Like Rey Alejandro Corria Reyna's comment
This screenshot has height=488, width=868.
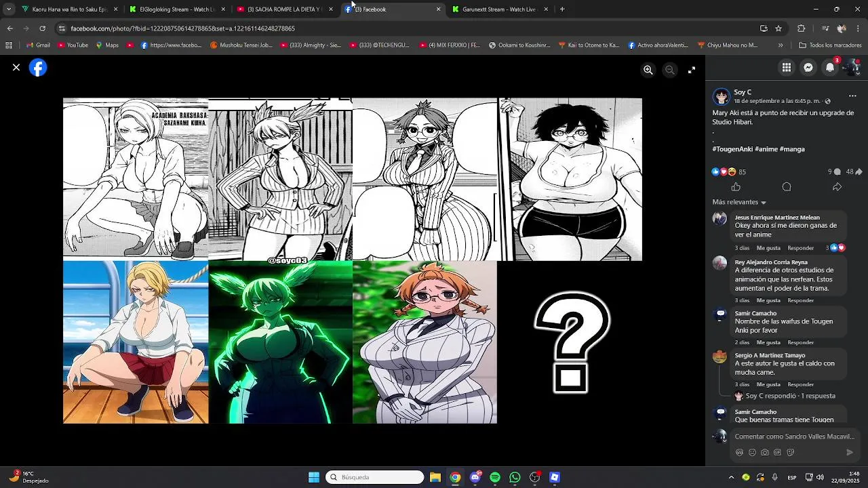click(x=768, y=300)
